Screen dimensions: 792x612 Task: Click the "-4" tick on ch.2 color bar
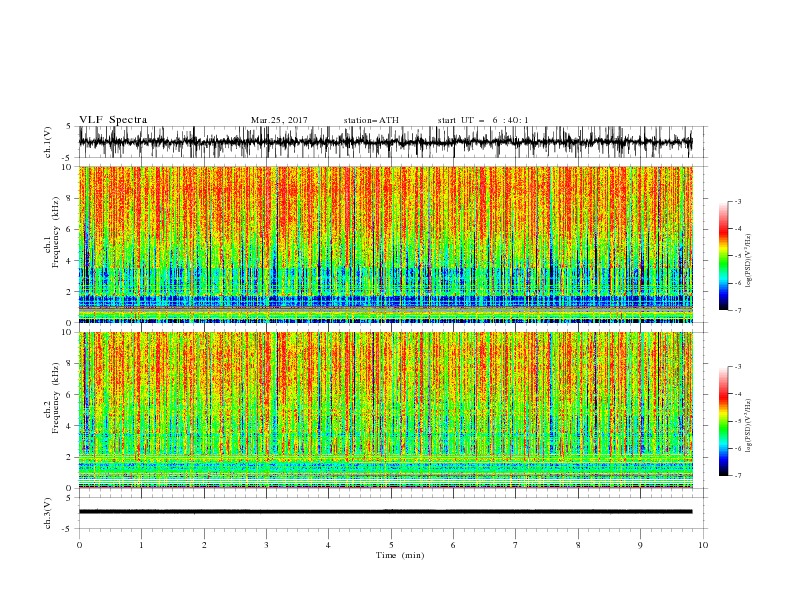coord(737,394)
